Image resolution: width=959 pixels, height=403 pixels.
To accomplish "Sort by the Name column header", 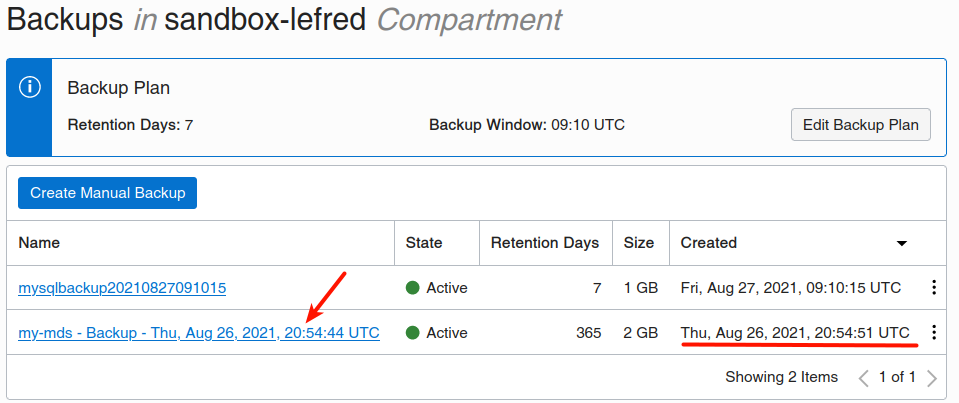I will [39, 243].
